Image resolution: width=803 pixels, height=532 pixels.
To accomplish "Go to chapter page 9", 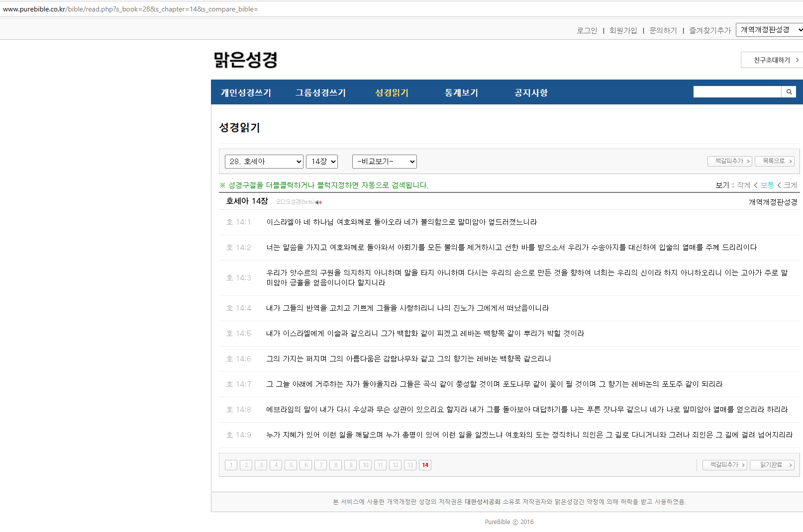I will 351,465.
